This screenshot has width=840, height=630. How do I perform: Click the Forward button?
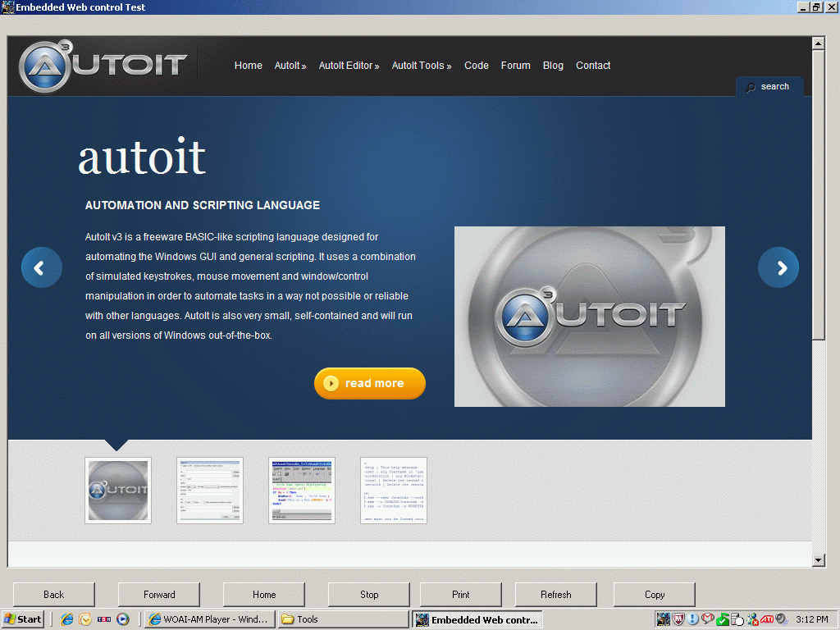click(x=159, y=595)
